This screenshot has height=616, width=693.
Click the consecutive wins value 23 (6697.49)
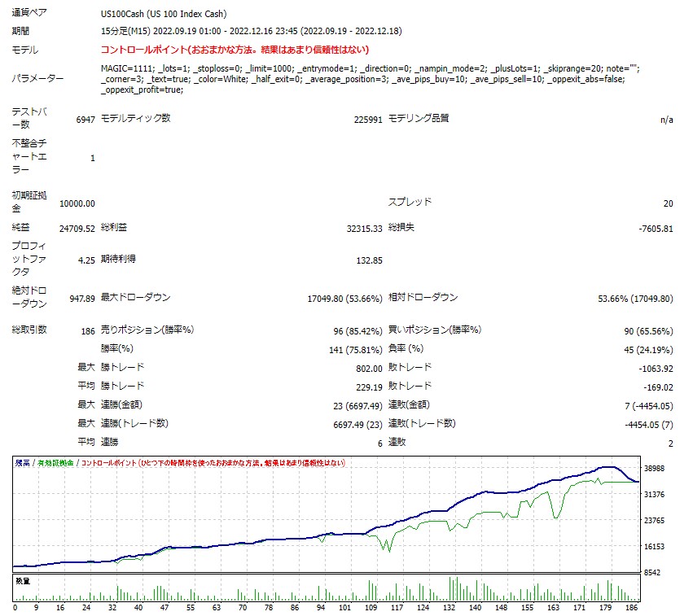pyautogui.click(x=357, y=406)
